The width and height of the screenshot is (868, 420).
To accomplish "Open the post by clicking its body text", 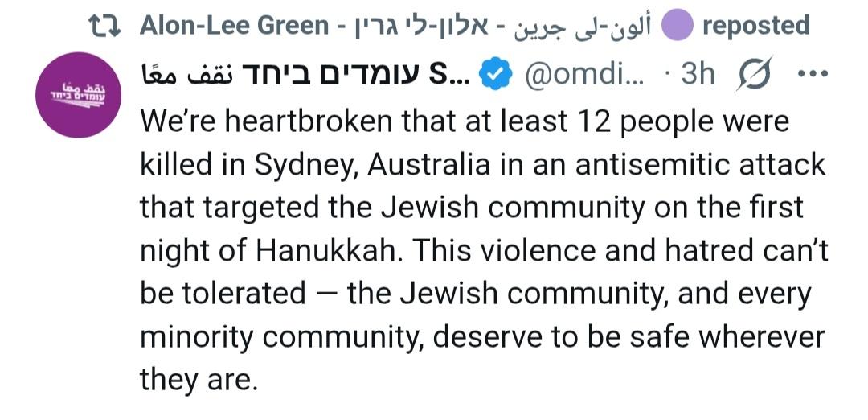I will click(482, 249).
